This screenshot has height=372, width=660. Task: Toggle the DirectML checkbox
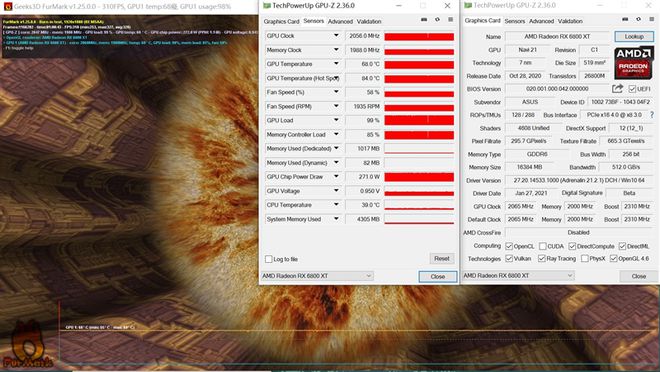click(622, 246)
